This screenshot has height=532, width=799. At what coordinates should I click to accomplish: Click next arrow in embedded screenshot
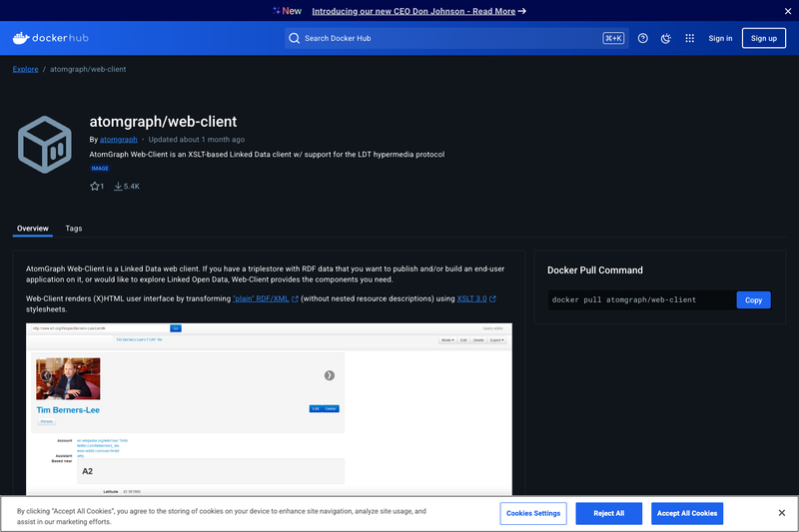[x=330, y=375]
